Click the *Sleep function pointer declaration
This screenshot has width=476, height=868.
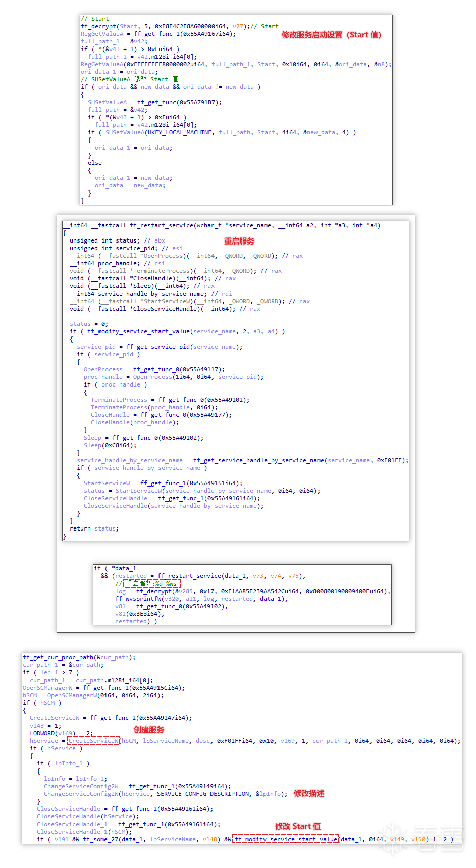(142, 286)
